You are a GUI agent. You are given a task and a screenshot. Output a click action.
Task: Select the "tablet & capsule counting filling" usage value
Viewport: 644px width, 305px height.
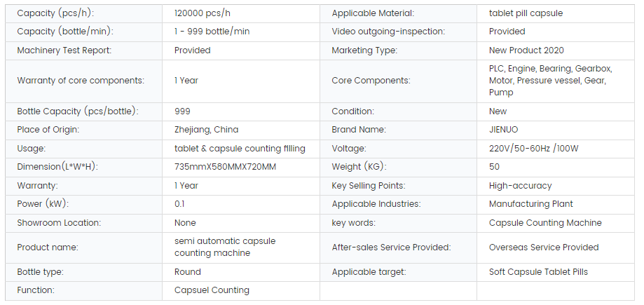pyautogui.click(x=240, y=149)
